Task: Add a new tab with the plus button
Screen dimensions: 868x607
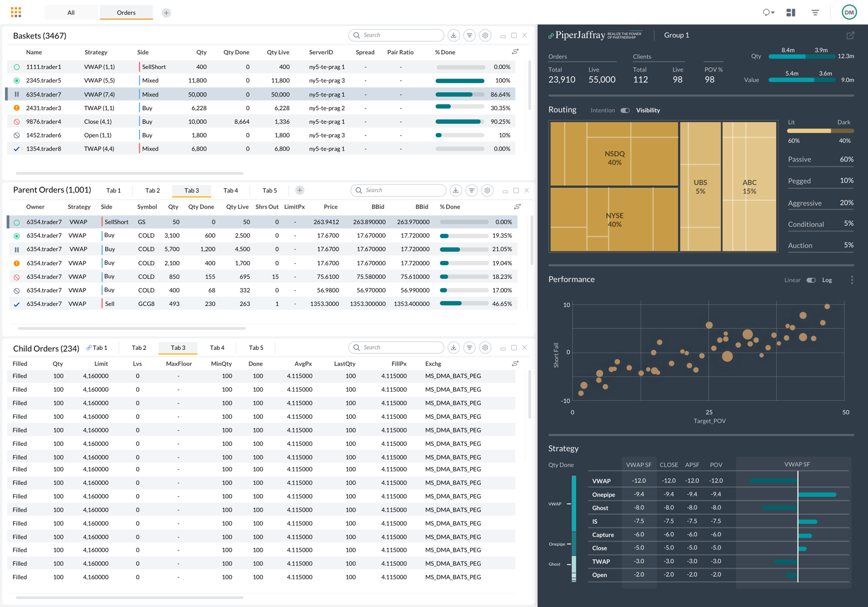Action: click(166, 12)
